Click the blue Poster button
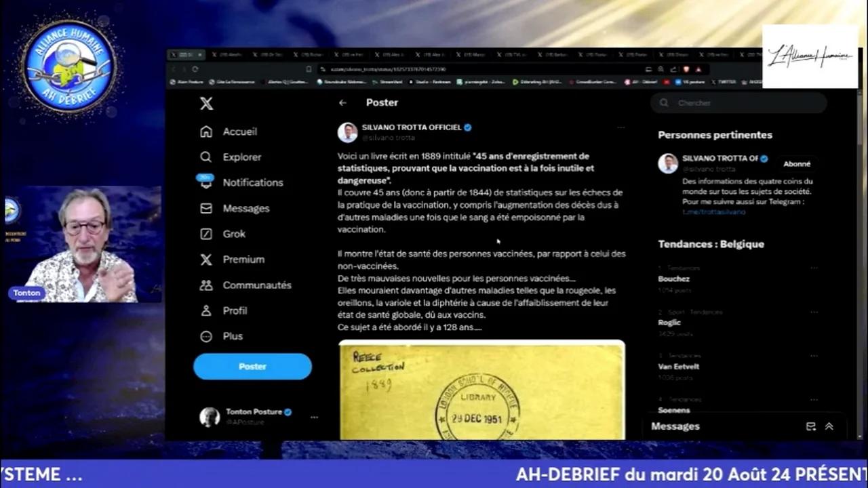 click(x=252, y=366)
